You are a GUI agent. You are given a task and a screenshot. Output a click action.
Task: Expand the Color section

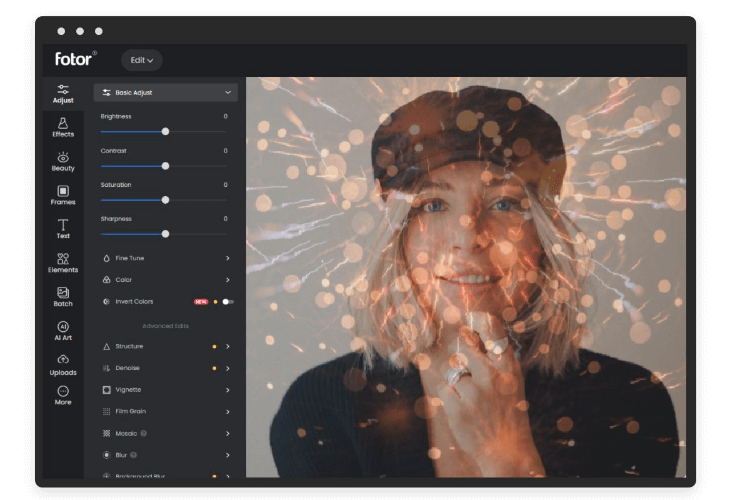(166, 280)
